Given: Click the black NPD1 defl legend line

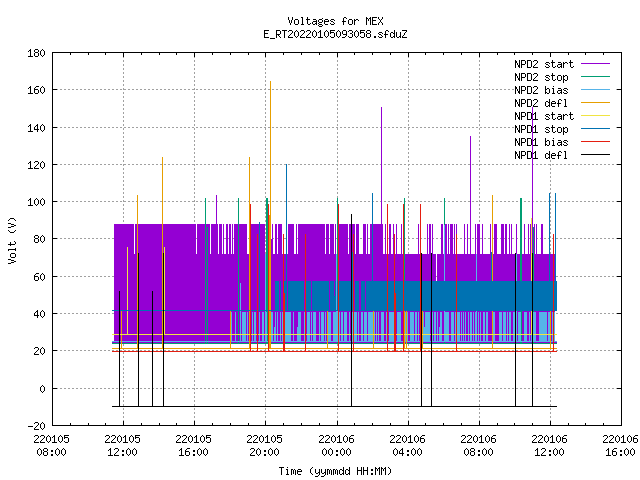Looking at the screenshot, I should [x=595, y=155].
